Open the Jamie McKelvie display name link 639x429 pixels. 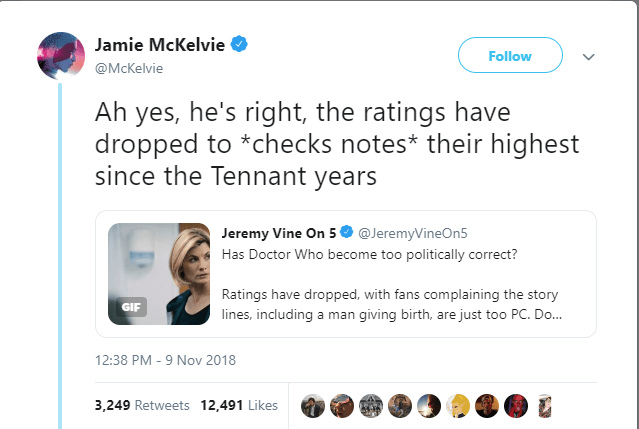[160, 44]
